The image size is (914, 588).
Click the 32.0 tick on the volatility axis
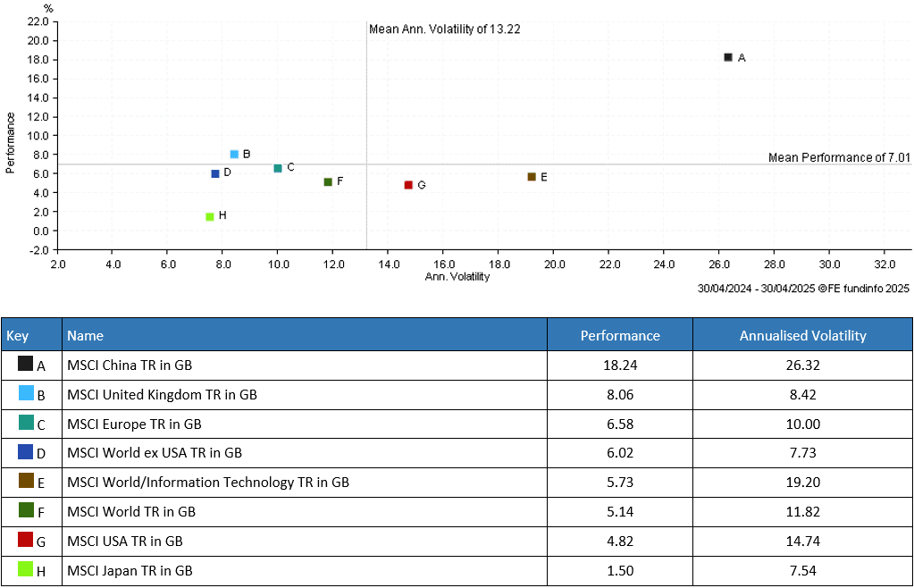click(x=885, y=265)
